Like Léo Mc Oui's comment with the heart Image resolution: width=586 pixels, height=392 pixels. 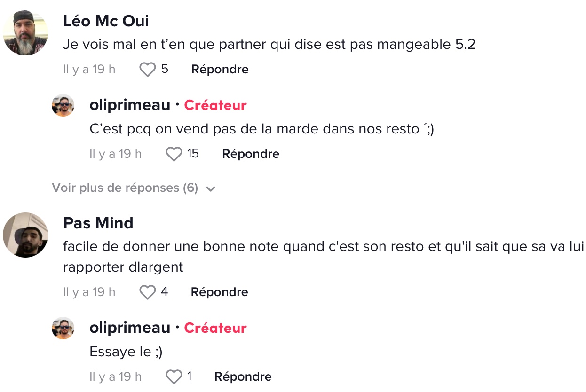click(x=148, y=70)
